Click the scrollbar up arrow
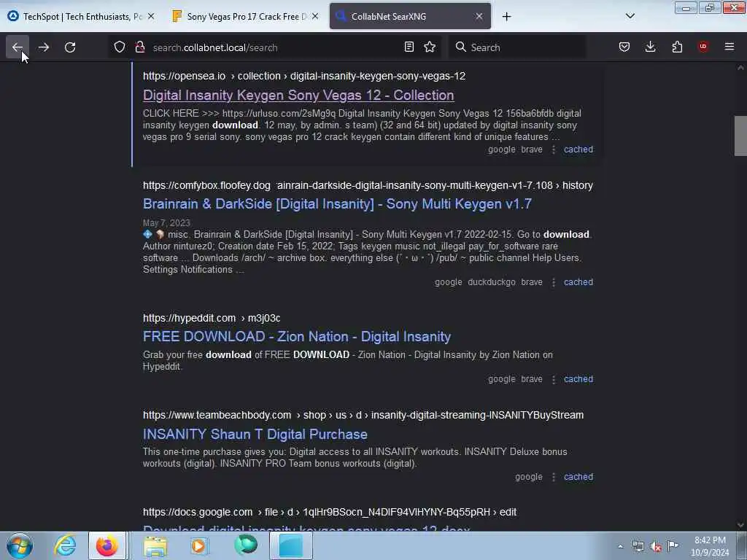 pos(740,68)
